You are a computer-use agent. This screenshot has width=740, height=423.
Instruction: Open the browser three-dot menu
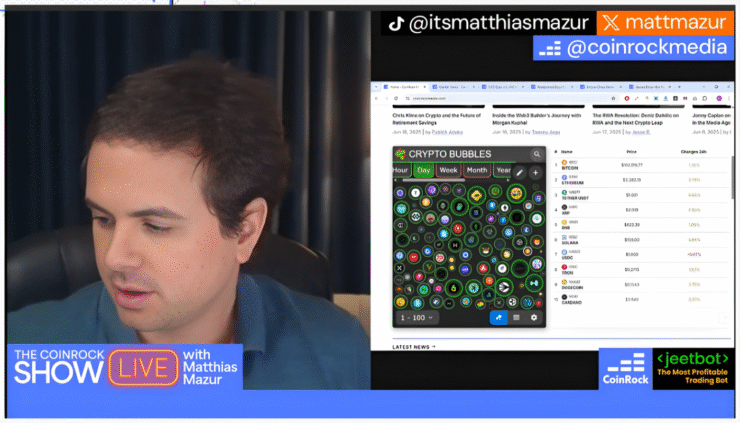click(729, 99)
